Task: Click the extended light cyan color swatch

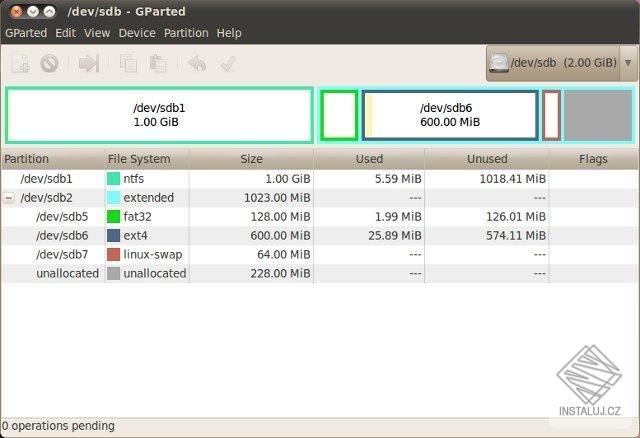Action: pyautogui.click(x=113, y=198)
